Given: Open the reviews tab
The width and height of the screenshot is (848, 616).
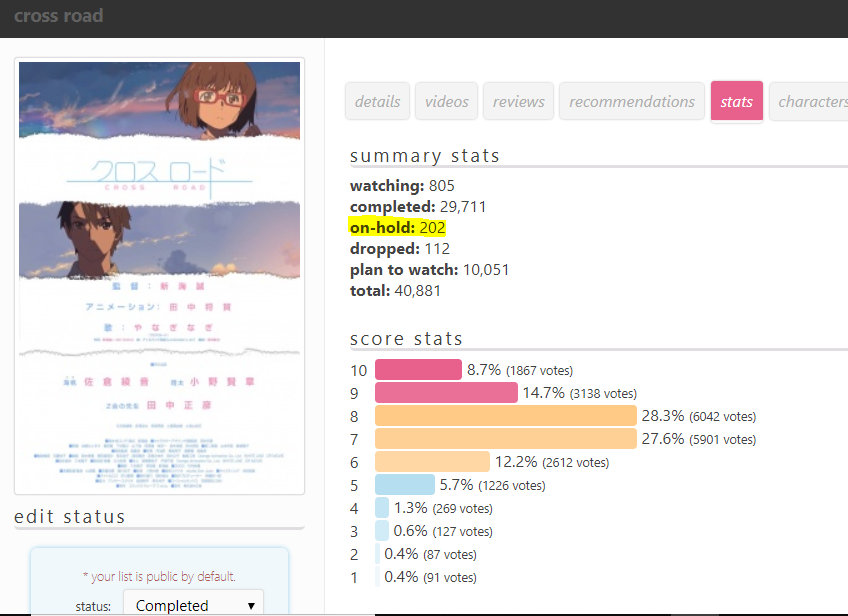Looking at the screenshot, I should coord(518,101).
